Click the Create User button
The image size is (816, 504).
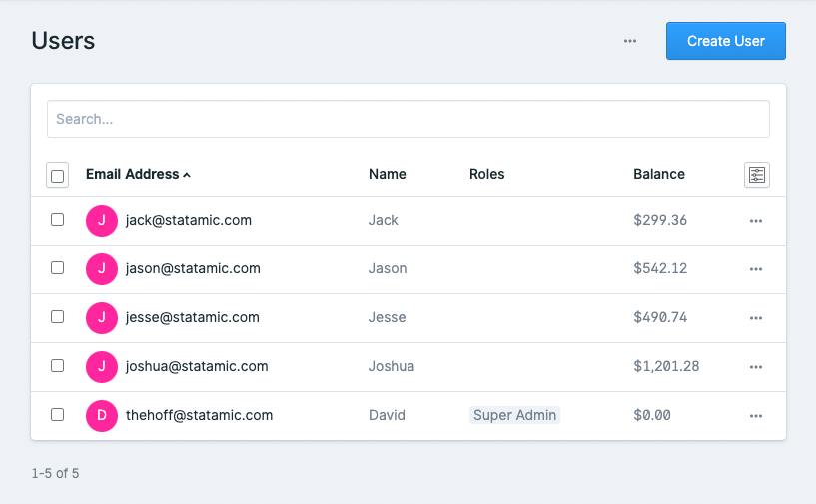point(726,41)
